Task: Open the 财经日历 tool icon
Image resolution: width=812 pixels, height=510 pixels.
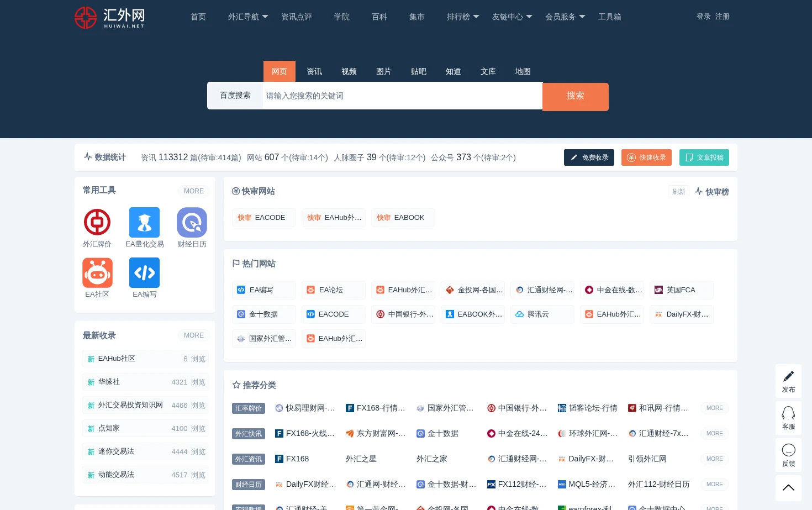Action: 192,222
